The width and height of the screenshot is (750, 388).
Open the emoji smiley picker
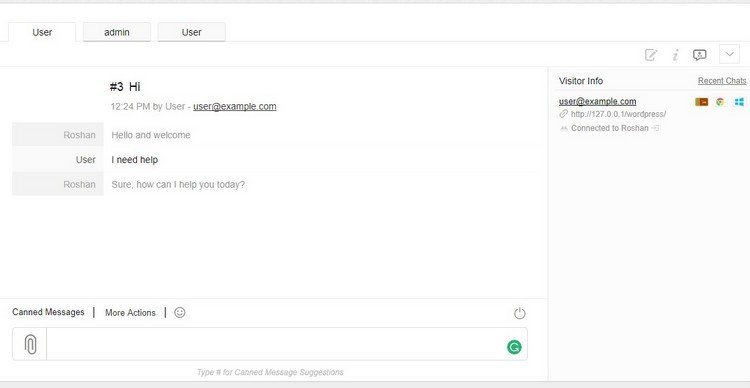pyautogui.click(x=180, y=312)
